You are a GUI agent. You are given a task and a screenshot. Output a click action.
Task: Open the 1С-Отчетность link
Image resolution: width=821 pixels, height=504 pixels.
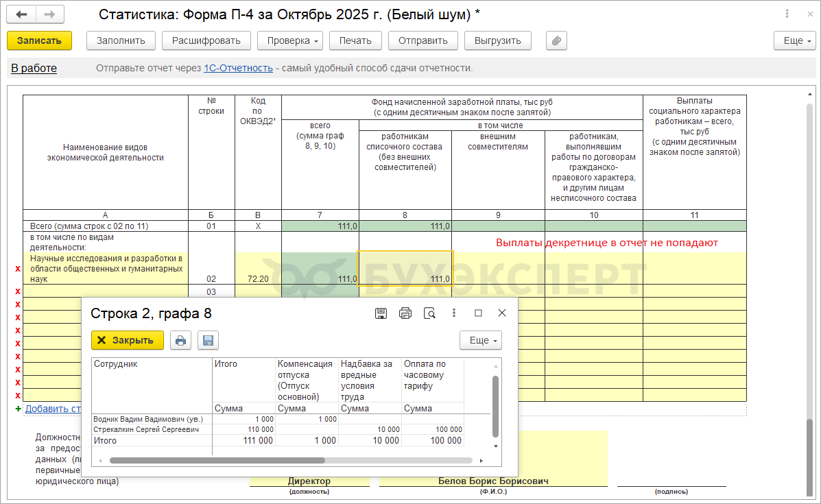238,68
